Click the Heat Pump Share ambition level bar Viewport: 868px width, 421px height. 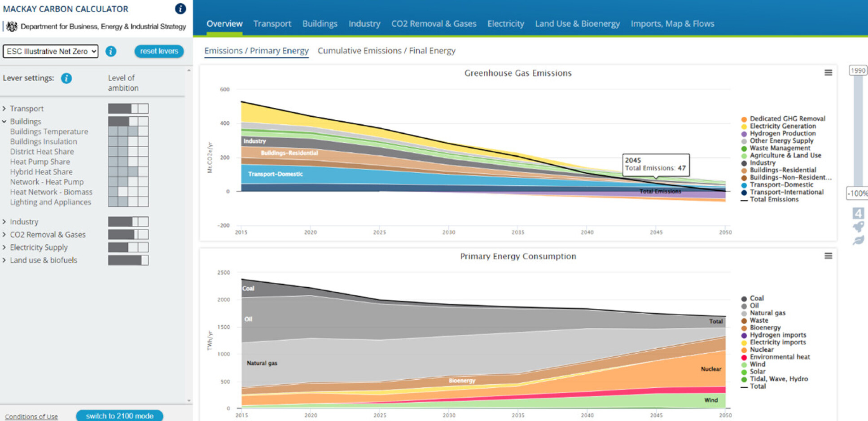128,162
